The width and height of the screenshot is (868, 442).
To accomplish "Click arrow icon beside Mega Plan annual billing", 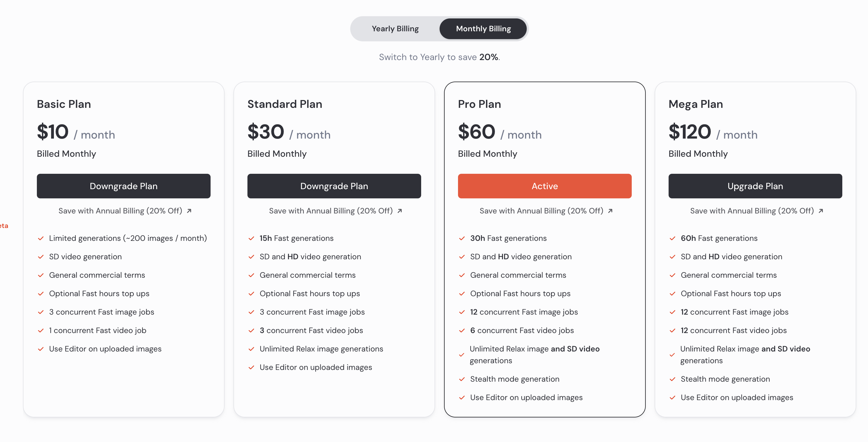I will pyautogui.click(x=821, y=211).
